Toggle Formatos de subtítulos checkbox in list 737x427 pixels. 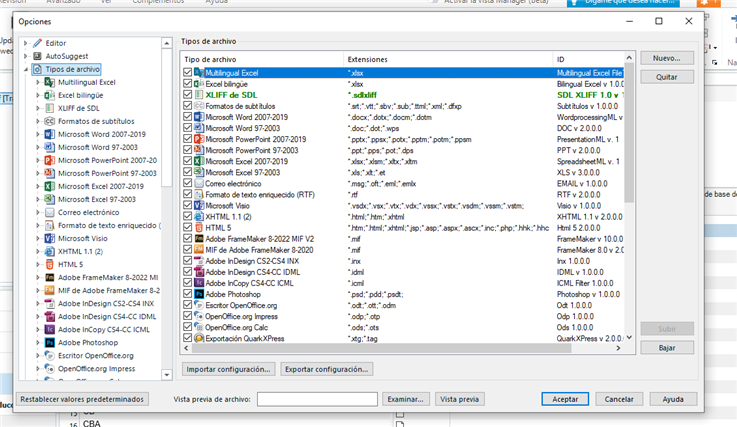point(188,106)
